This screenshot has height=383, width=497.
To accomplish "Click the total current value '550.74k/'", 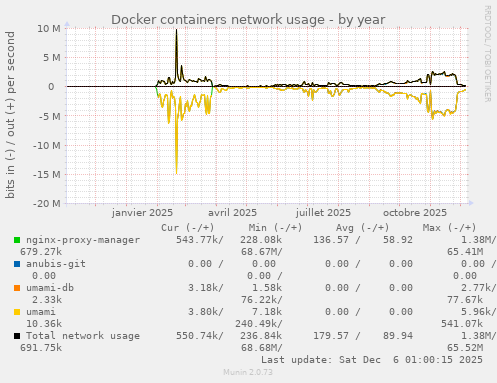I will point(200,336).
